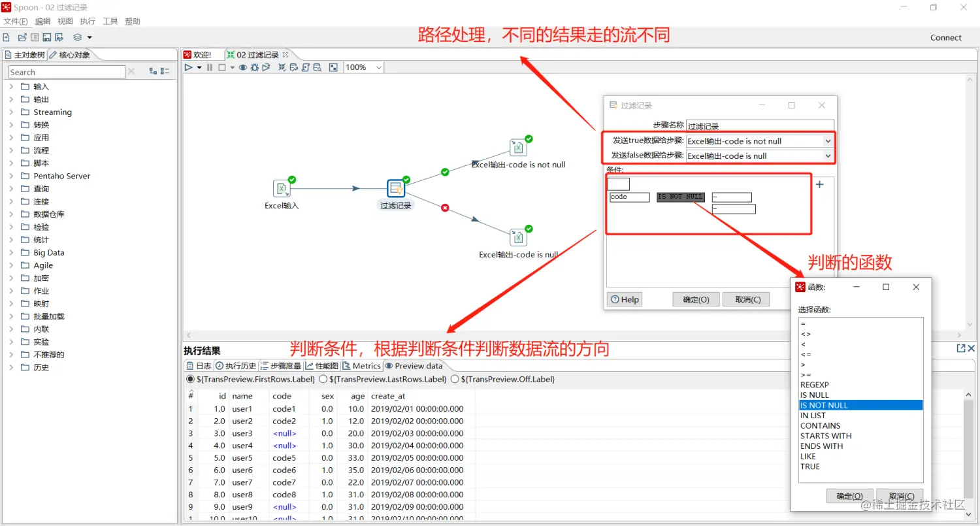Expand the 输入 folder
Image resolution: width=980 pixels, height=526 pixels.
(11, 86)
